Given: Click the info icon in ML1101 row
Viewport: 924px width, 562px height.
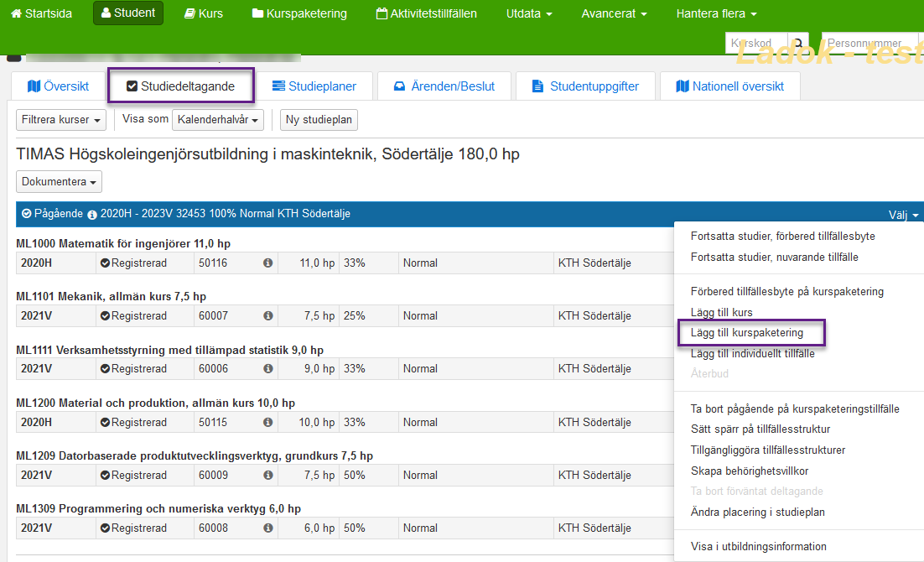Looking at the screenshot, I should point(268,316).
